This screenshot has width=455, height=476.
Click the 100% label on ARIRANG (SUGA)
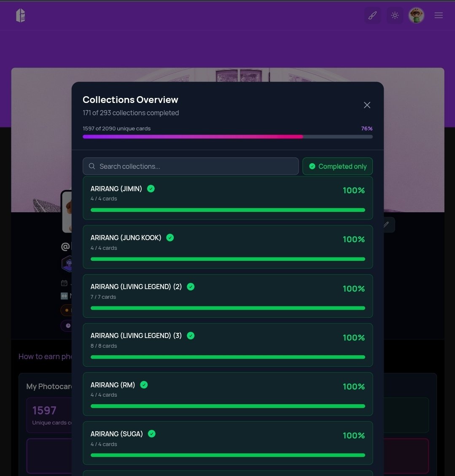[x=354, y=435]
